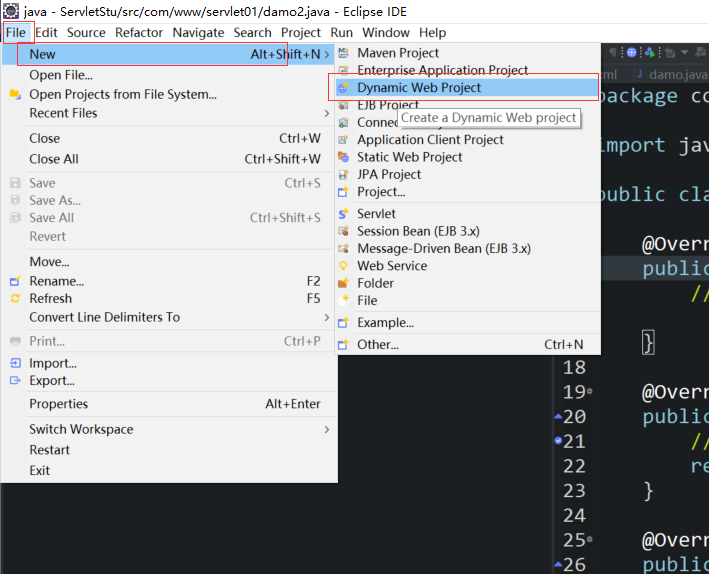709x574 pixels.
Task: Click the Refresh arrows icon
Action: click(x=15, y=299)
